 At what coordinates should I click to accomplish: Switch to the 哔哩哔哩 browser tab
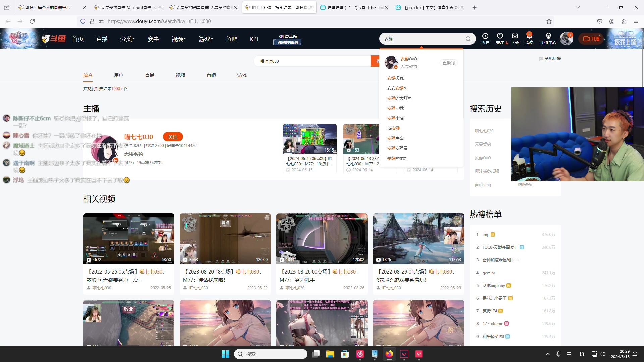click(x=355, y=7)
